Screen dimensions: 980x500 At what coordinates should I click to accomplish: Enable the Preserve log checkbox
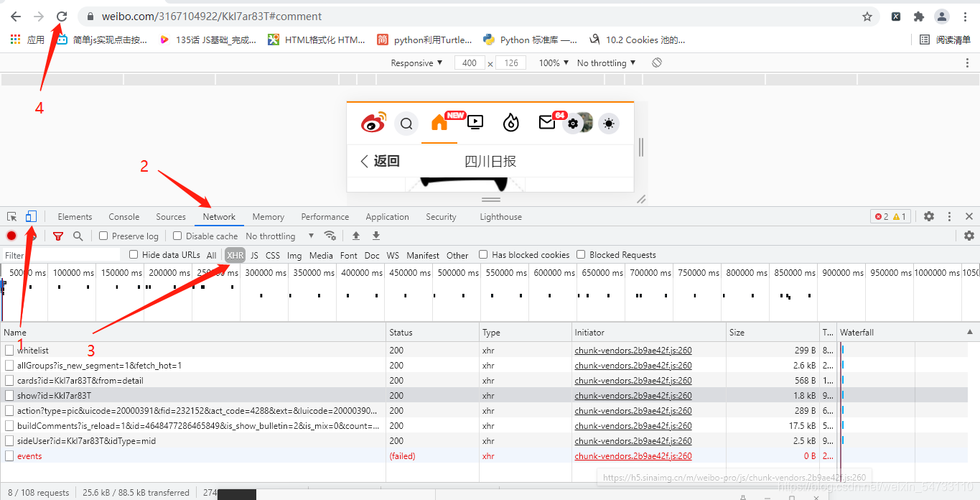coord(103,236)
